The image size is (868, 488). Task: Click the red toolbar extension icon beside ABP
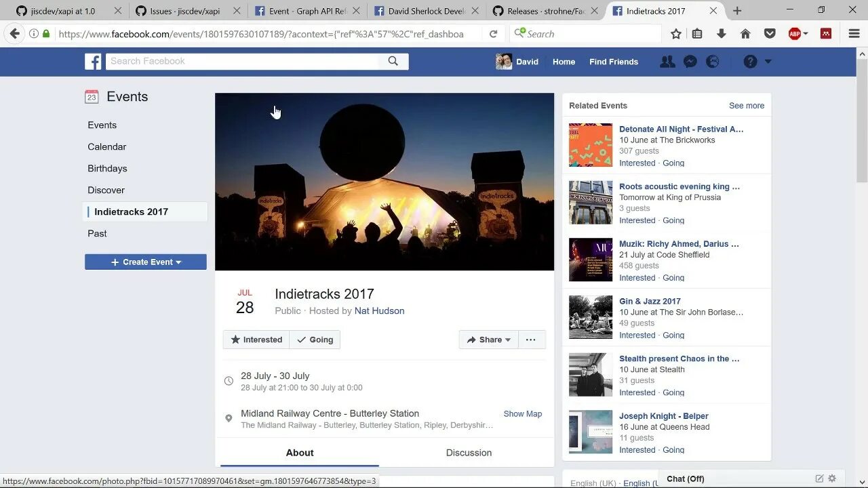(x=826, y=34)
